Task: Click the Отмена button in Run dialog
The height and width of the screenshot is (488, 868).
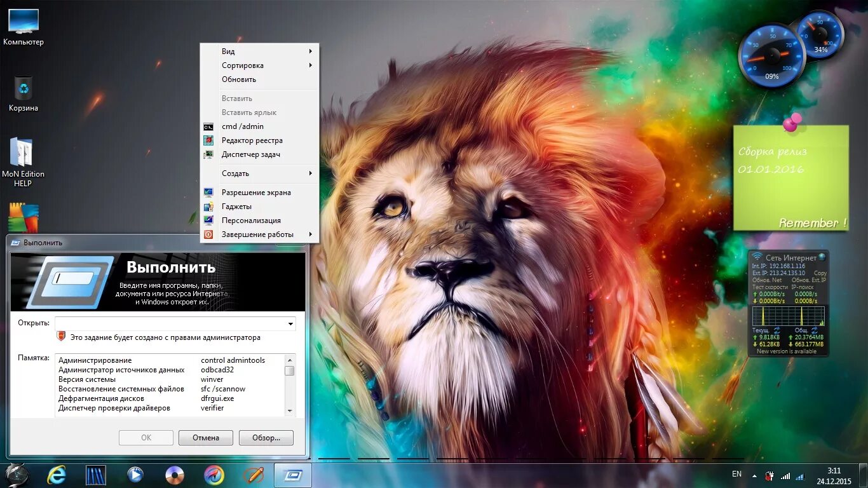Action: tap(205, 438)
